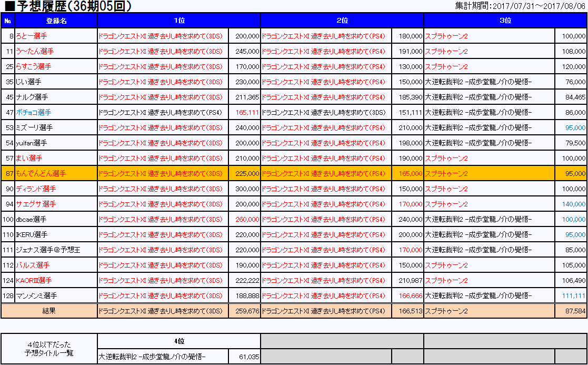Click the 4位以下だった予想タイトル一覧 label
Screen dimensions: 588x365
coord(49,349)
